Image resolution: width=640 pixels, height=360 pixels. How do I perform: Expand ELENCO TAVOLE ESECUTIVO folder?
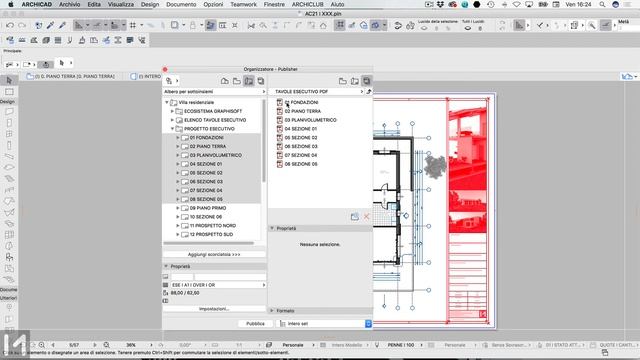172,120
